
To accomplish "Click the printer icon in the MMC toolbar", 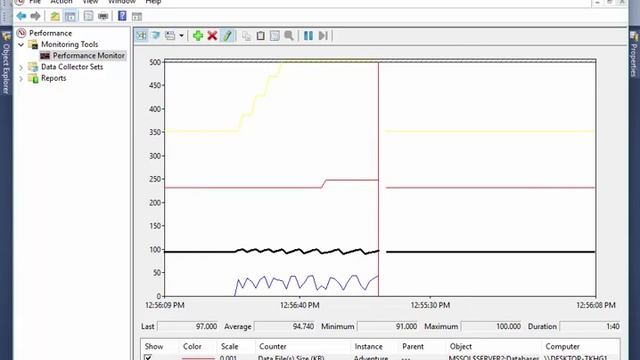I will click(103, 16).
